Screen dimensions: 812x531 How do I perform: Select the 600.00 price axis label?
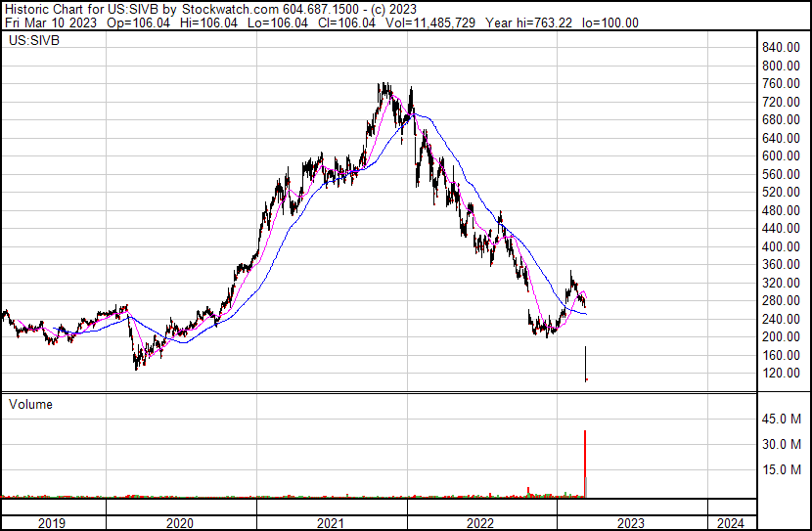pos(781,155)
